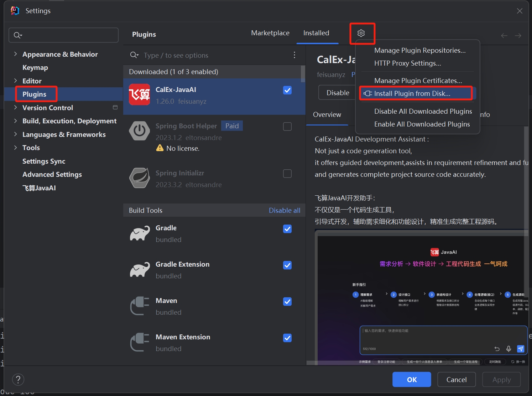Open plugin list options three-dot menu

[x=294, y=55]
